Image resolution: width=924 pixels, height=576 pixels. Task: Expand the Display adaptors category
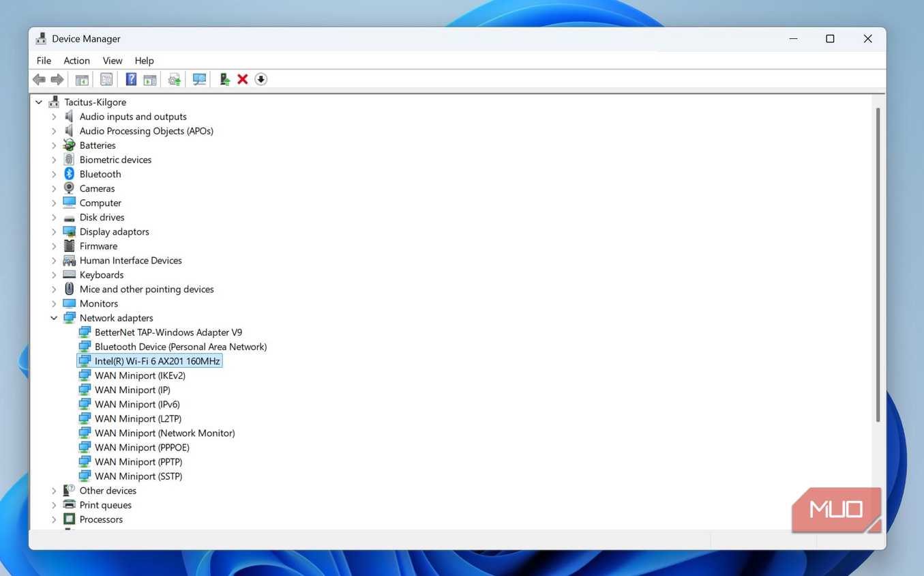(54, 232)
